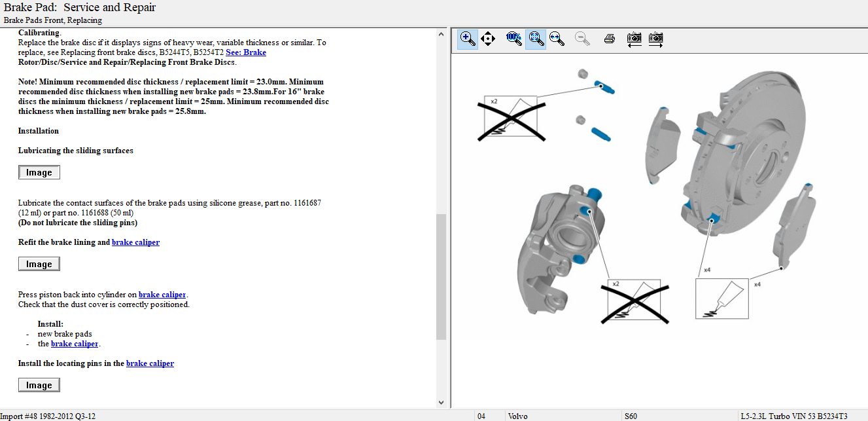Click the zoom-out magnifier icon
Viewport: 868px width, 421px height.
coord(582,39)
